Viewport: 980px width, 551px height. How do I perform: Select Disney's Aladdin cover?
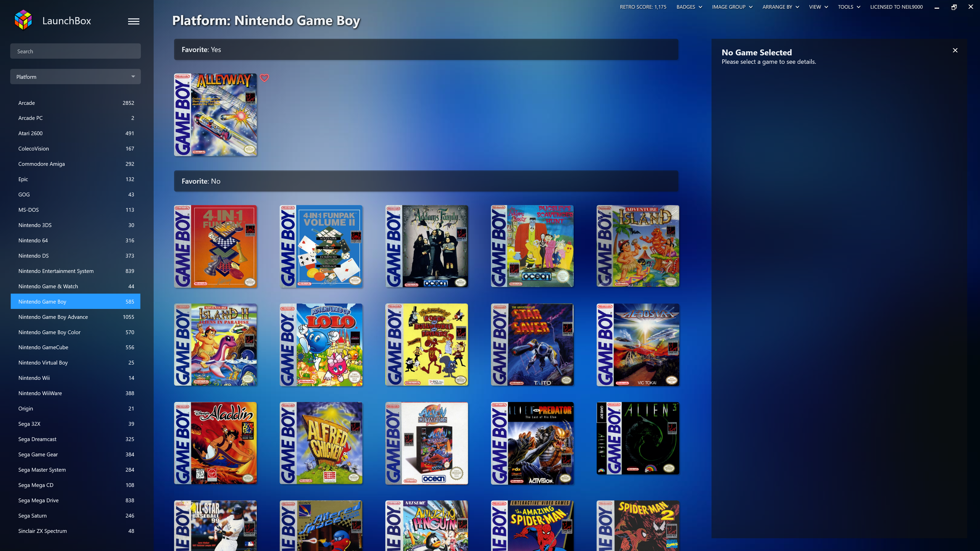click(215, 443)
